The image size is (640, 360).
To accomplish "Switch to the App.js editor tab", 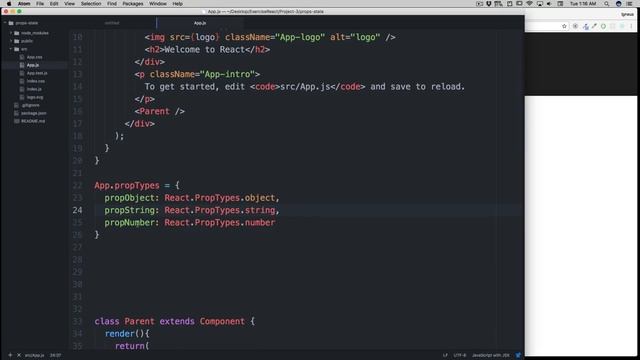I will pyautogui.click(x=200, y=23).
